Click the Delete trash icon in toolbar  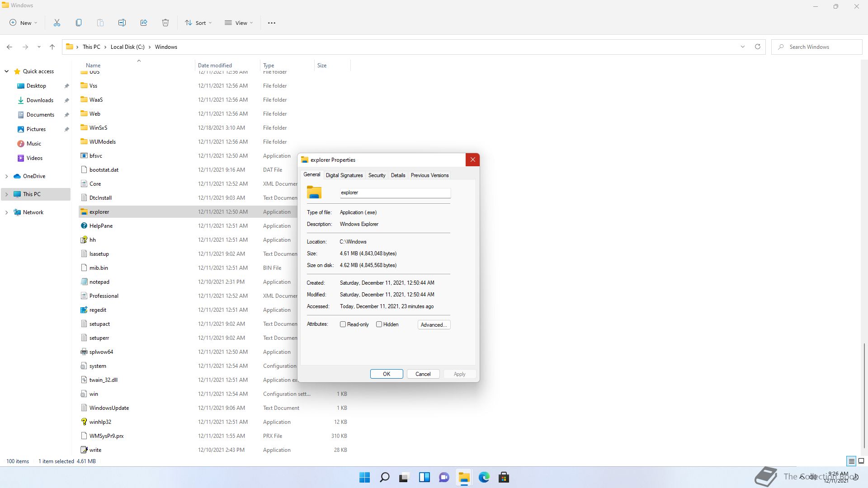pyautogui.click(x=165, y=23)
